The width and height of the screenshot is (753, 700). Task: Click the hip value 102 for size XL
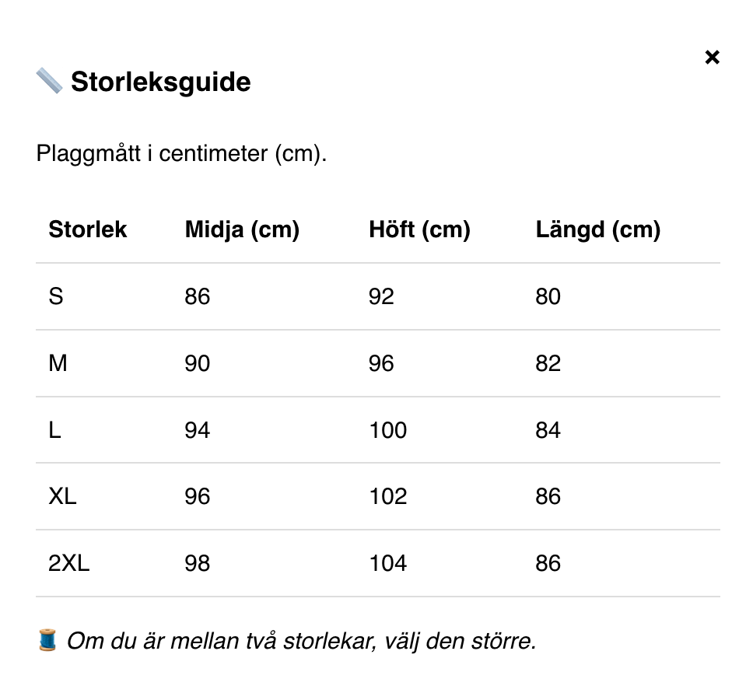(x=387, y=496)
